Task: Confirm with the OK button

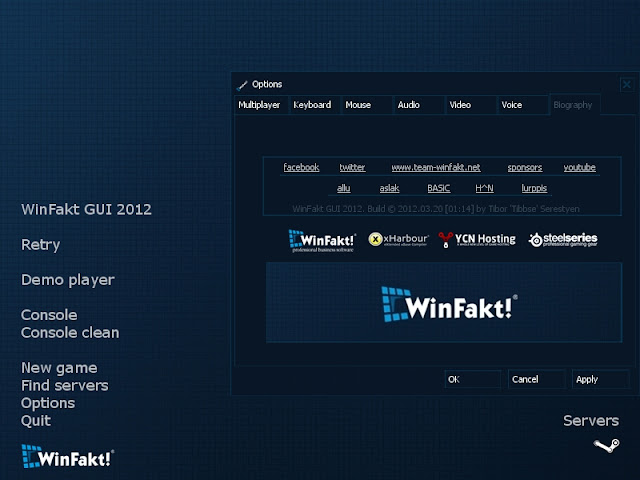Action: click(x=473, y=379)
